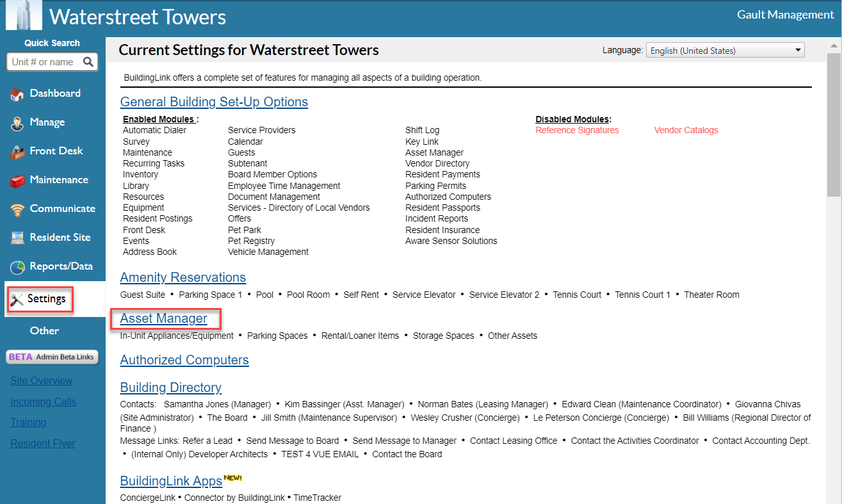This screenshot has height=504, width=842.
Task: Open the BuildingLink Apps heading link
Action: pyautogui.click(x=171, y=481)
